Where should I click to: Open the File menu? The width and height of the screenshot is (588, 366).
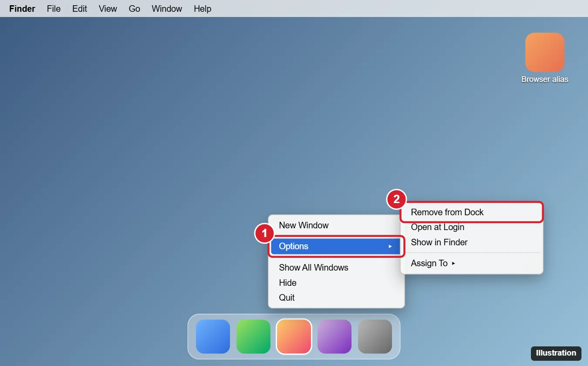(54, 9)
